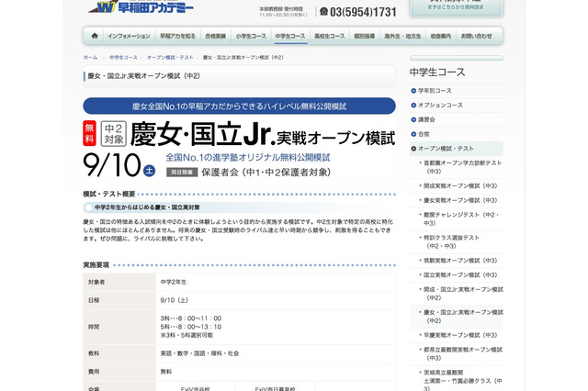Screen dimensions: 588x391
Task: Open 難関チャレンジテスト(中2・中3) link
Action: 461,218
